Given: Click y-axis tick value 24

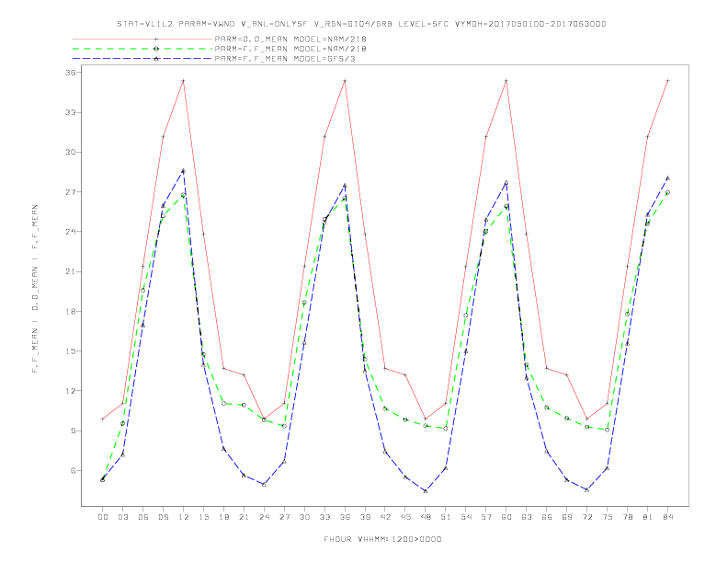Looking at the screenshot, I should click(x=70, y=232).
